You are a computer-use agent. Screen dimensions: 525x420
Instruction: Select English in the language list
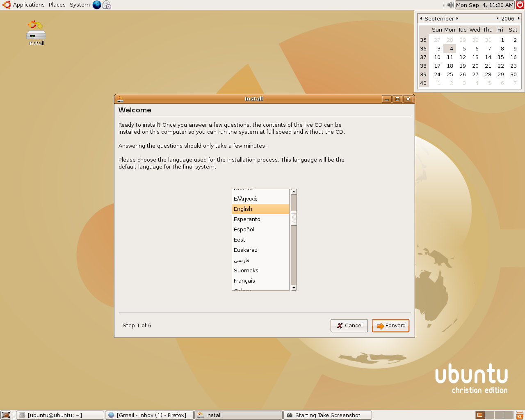(260, 209)
